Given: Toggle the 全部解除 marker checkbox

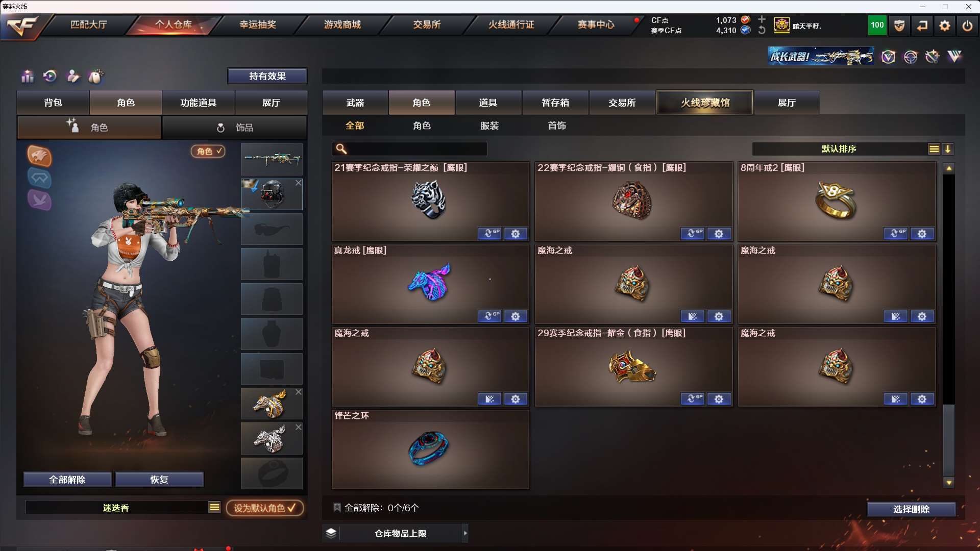Looking at the screenshot, I should pyautogui.click(x=337, y=508).
